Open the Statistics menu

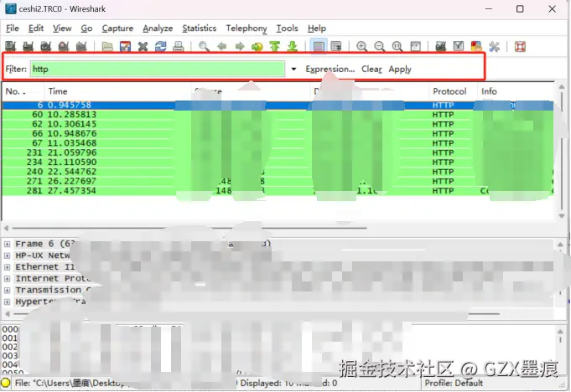point(200,28)
